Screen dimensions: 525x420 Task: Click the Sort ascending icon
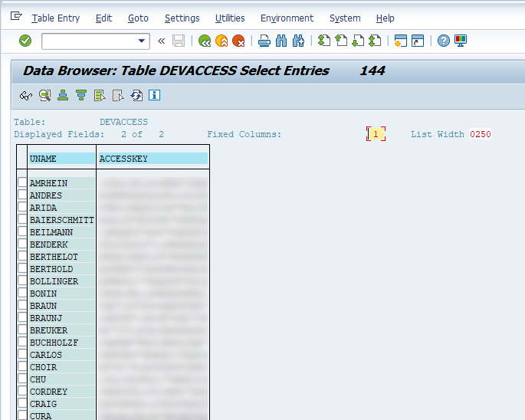coord(63,95)
